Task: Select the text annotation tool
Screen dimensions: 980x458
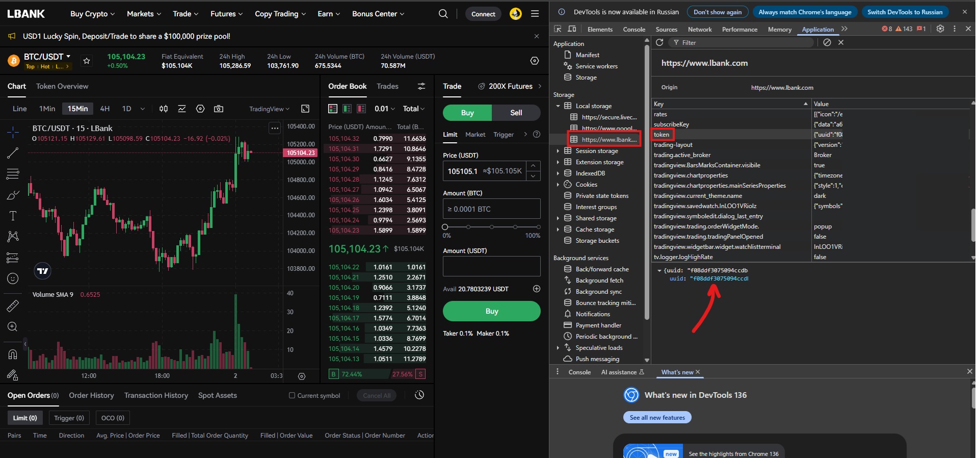Action: pos(13,216)
